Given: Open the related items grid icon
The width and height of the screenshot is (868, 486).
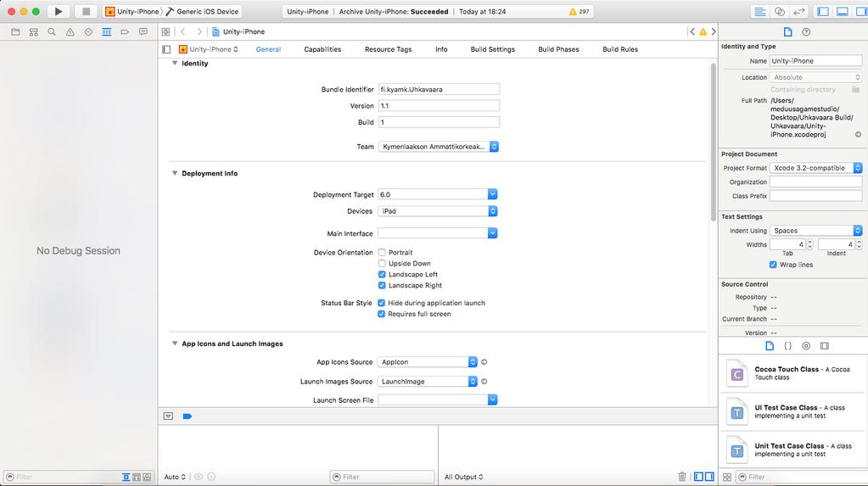Looking at the screenshot, I should 165,32.
